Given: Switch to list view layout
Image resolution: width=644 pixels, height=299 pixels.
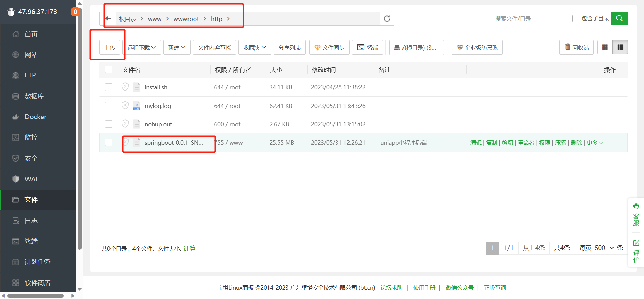Looking at the screenshot, I should coord(620,47).
